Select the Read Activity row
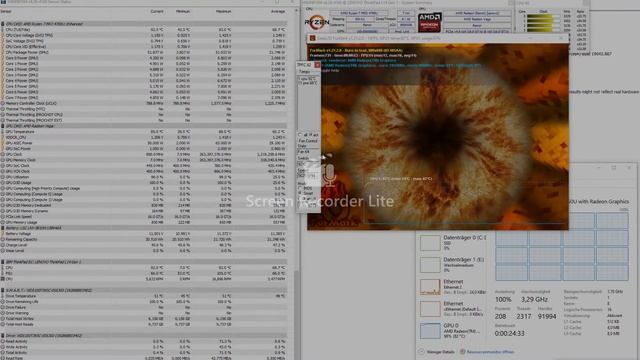Viewport: 640px width, 360px height. point(144,341)
